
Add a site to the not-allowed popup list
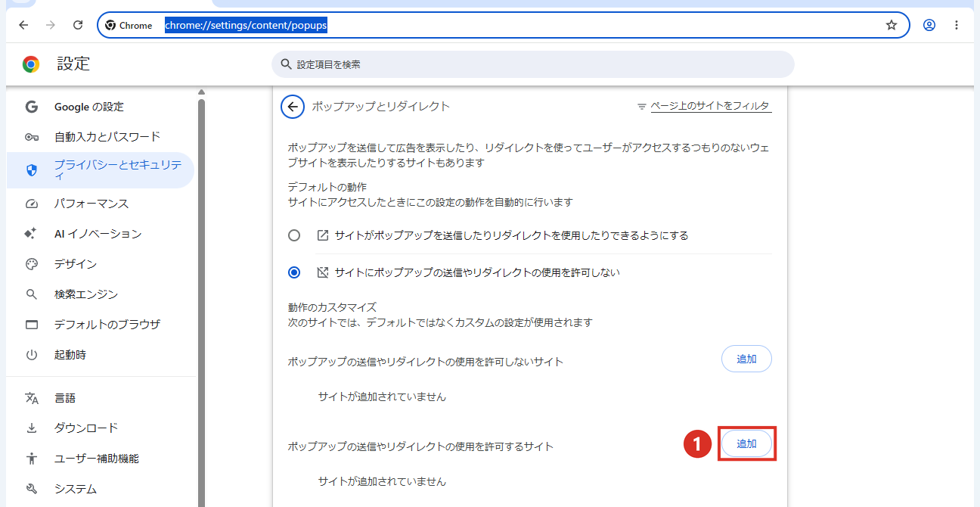click(x=746, y=359)
